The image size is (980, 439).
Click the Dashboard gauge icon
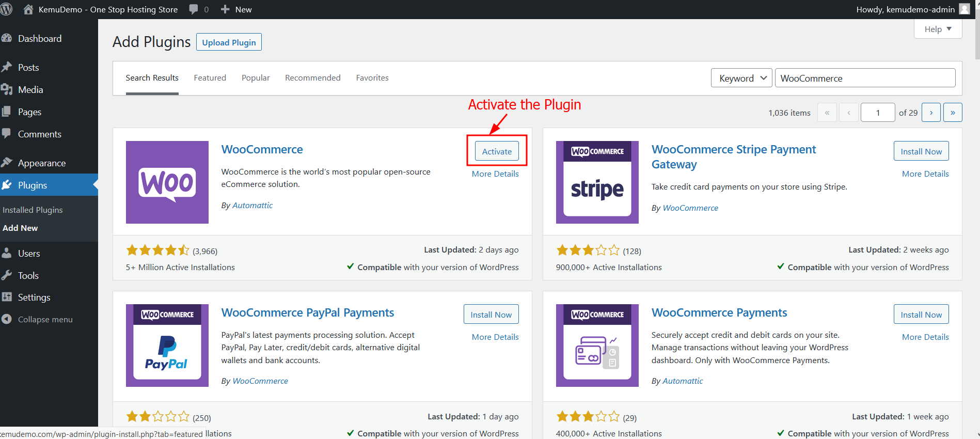[7, 38]
